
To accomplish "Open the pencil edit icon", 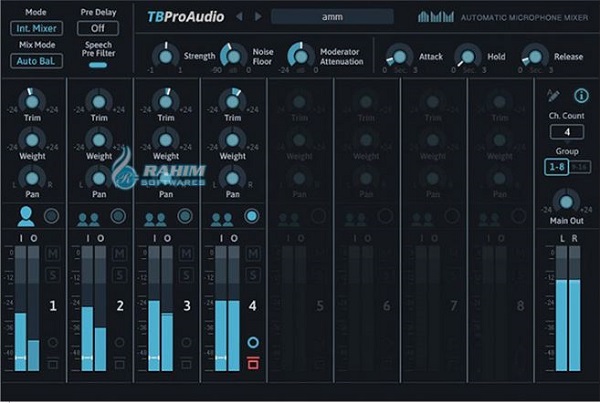I will pyautogui.click(x=553, y=96).
